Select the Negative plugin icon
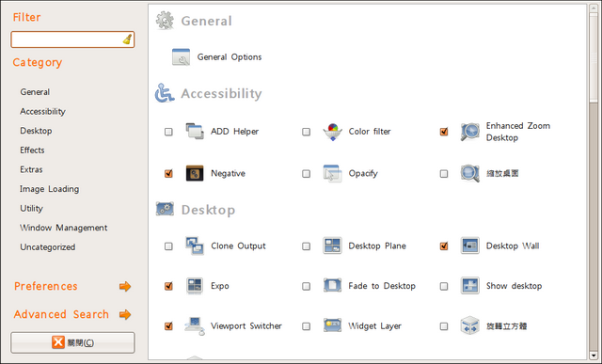The height and width of the screenshot is (364, 602). (x=195, y=173)
